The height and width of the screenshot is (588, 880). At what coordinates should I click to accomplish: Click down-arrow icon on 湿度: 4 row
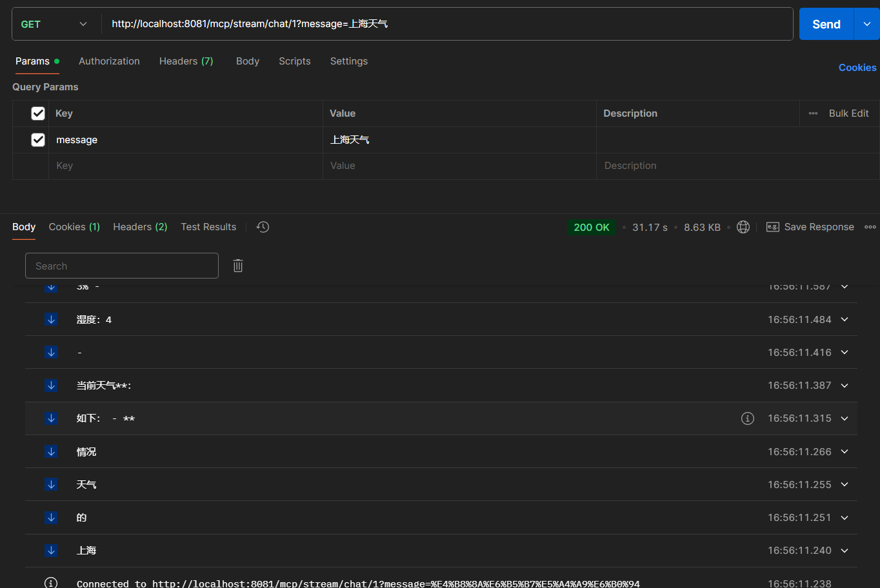pyautogui.click(x=52, y=319)
